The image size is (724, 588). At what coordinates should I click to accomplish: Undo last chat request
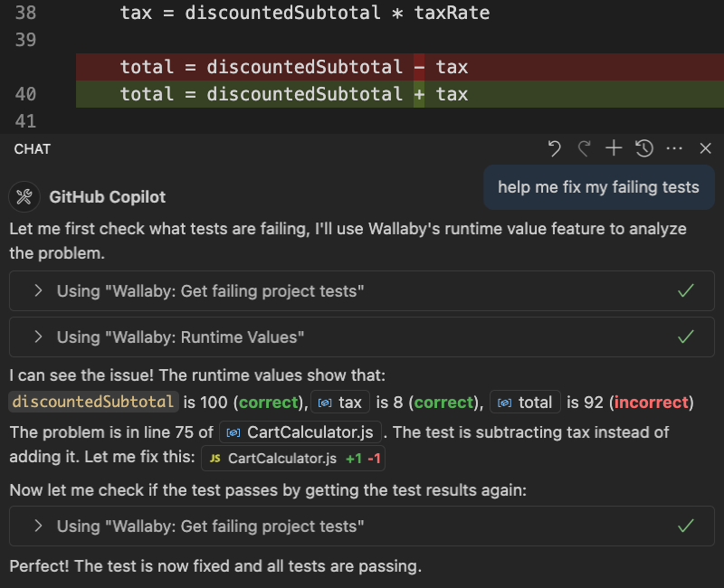pyautogui.click(x=554, y=148)
